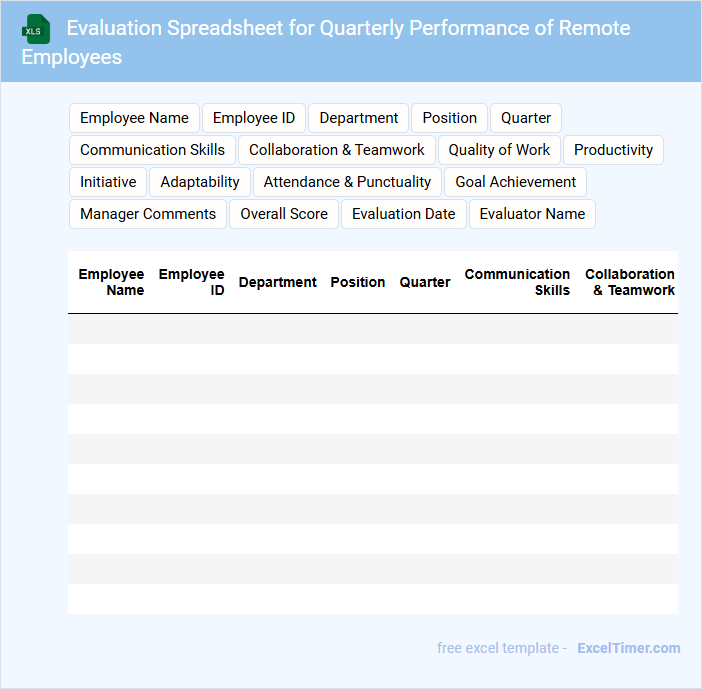702x689 pixels.
Task: Click the Communication Skills column header
Action: [x=517, y=282]
